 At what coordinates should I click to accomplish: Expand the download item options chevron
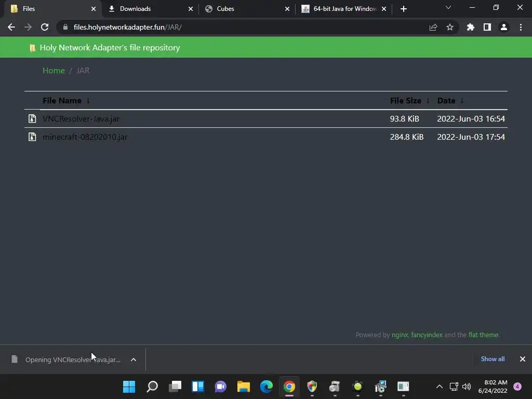click(x=134, y=360)
